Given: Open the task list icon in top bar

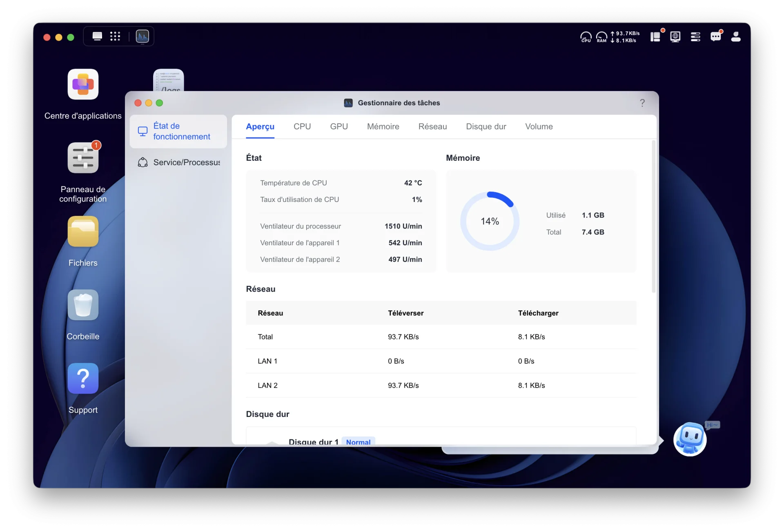Looking at the screenshot, I should tap(695, 37).
